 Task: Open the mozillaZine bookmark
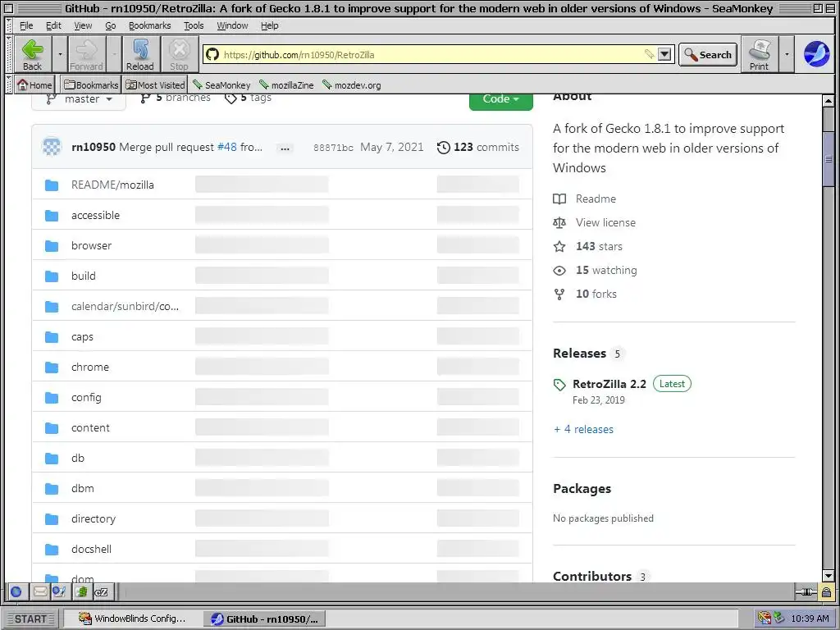(x=286, y=84)
